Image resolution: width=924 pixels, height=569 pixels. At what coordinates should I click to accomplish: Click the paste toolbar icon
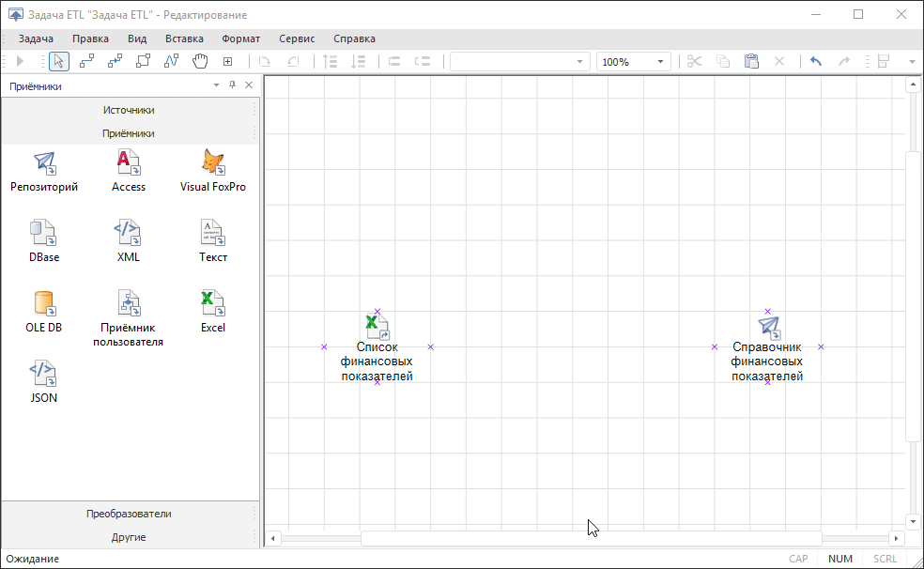tap(750, 62)
